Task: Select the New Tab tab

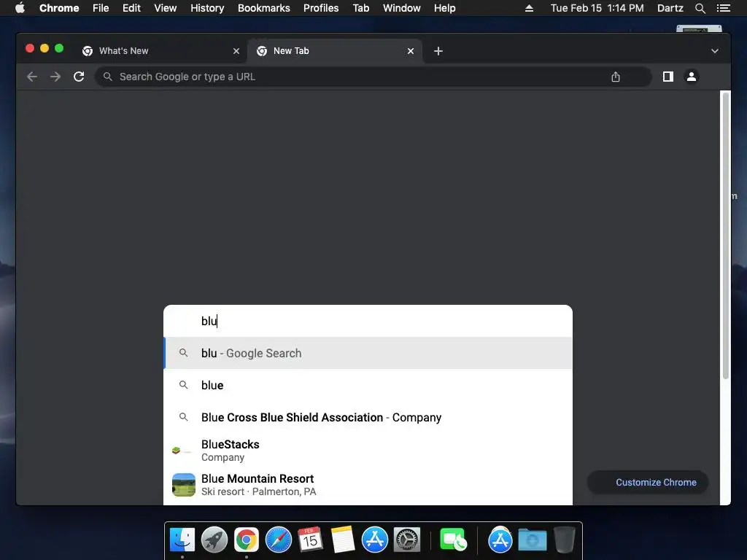Action: pyautogui.click(x=335, y=51)
